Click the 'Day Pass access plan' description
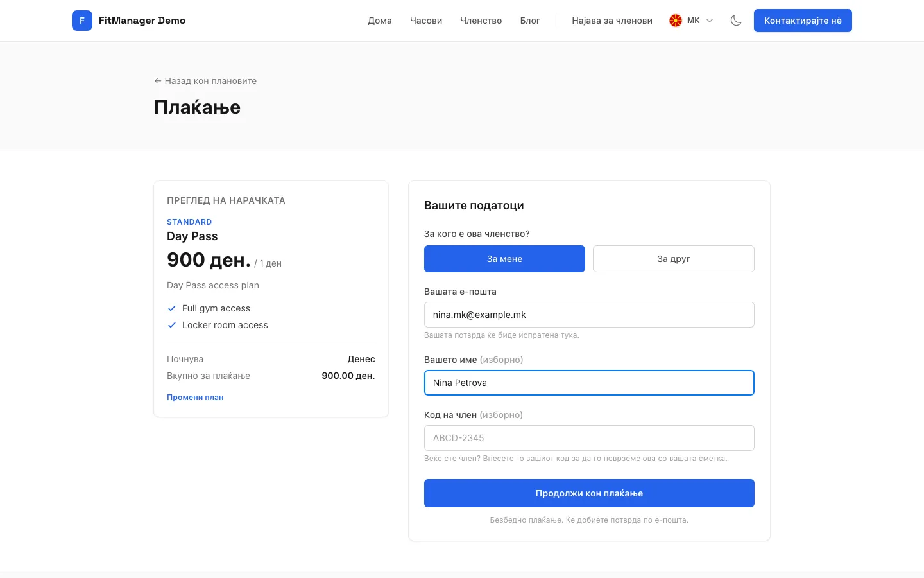The height and width of the screenshot is (578, 924). point(213,285)
